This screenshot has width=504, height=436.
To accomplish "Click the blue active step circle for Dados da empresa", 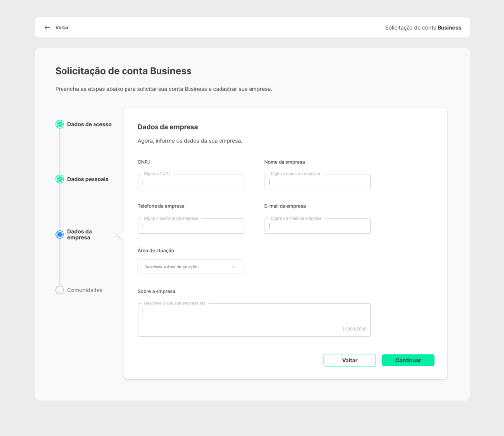I will click(60, 235).
